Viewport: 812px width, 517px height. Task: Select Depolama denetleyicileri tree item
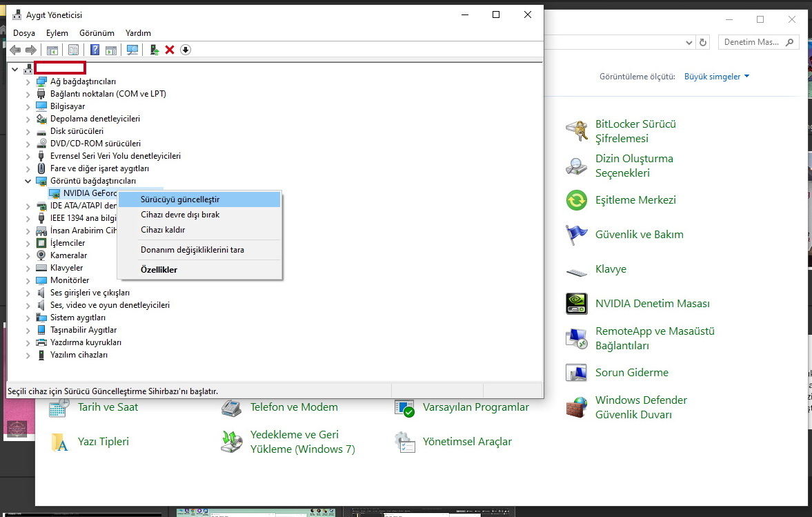click(95, 119)
